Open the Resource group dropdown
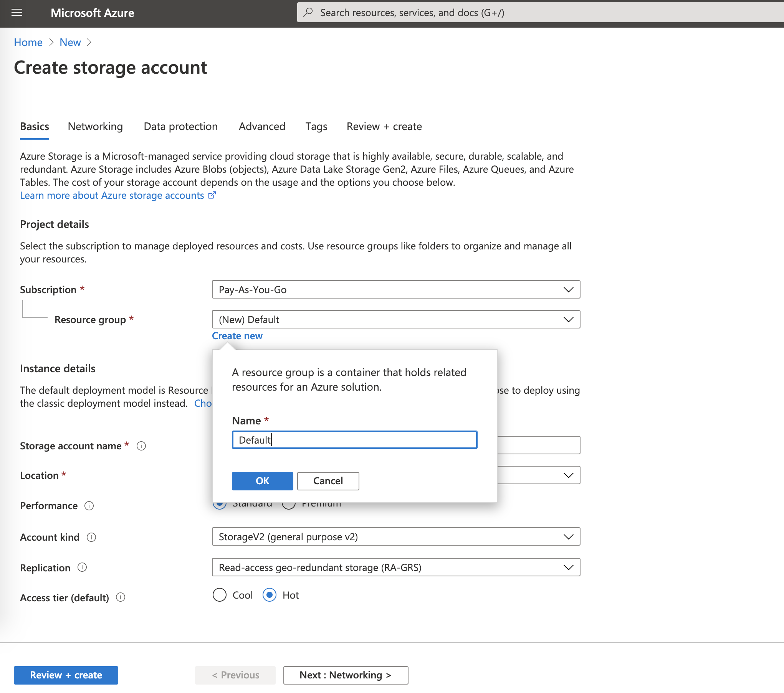 point(396,319)
